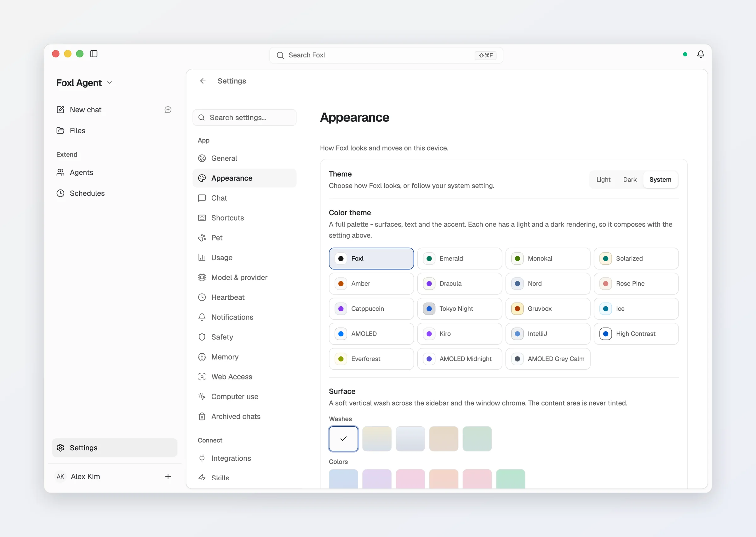Select the Foxl color theme
The width and height of the screenshot is (756, 537).
click(x=371, y=259)
